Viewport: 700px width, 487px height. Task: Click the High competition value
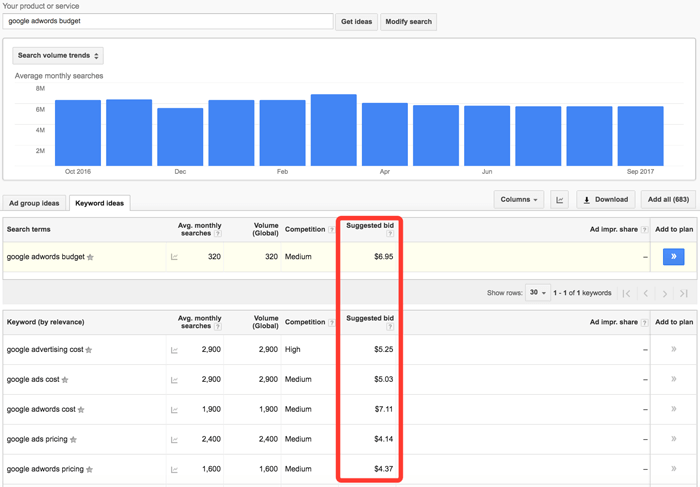(x=293, y=349)
